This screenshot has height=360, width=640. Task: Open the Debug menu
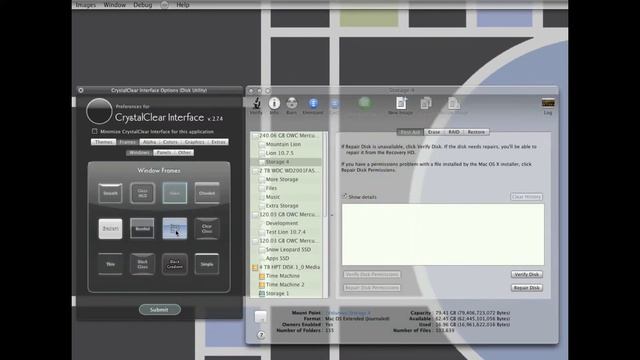(143, 5)
